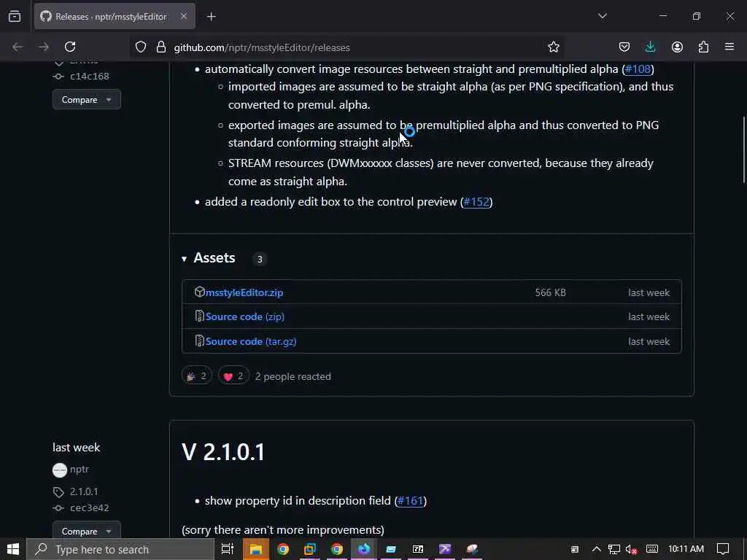Open the Compare dropdown under c14c168

87,99
